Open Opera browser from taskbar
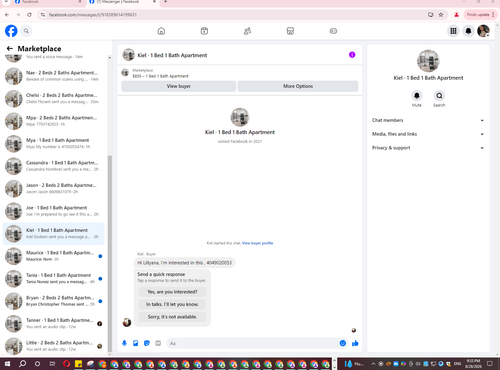500x370 pixels. click(67, 364)
